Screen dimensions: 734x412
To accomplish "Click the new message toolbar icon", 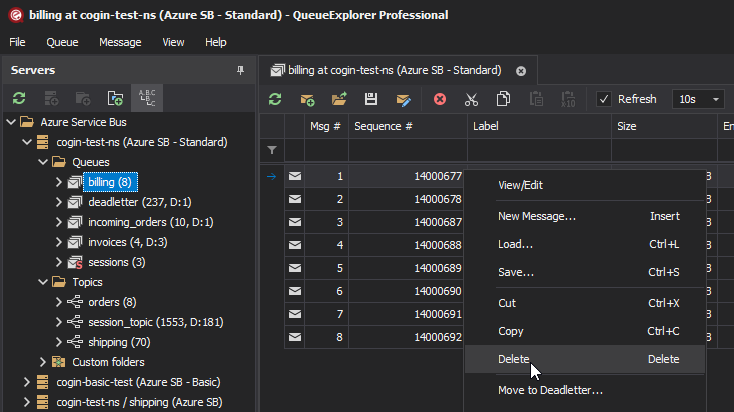I will tap(307, 99).
